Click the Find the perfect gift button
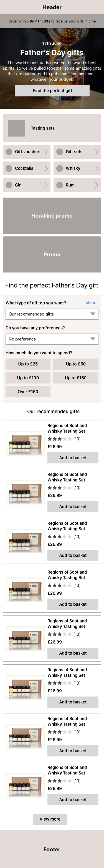The image size is (104, 868). pyautogui.click(x=52, y=91)
